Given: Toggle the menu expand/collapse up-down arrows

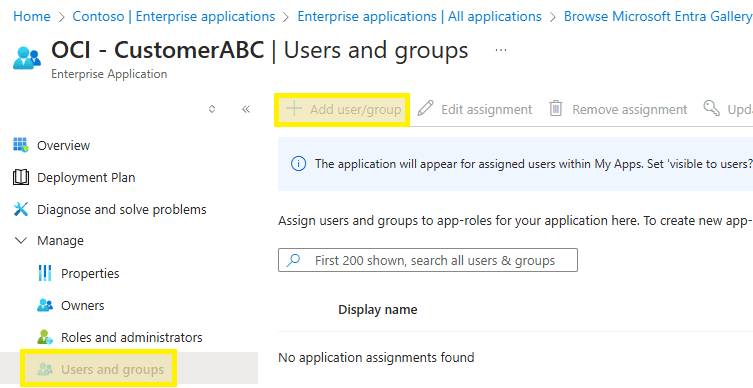Looking at the screenshot, I should coord(212,109).
